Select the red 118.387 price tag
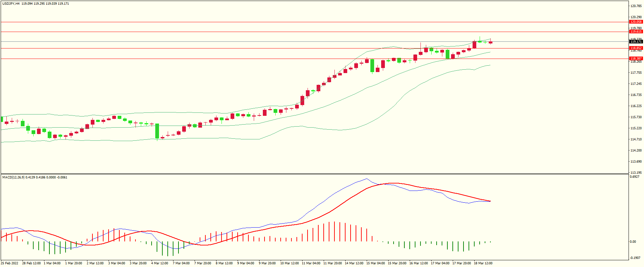The image size is (644, 267). 636,59
